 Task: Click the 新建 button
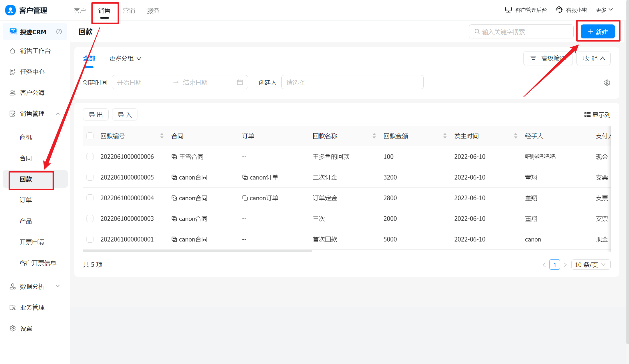point(598,32)
